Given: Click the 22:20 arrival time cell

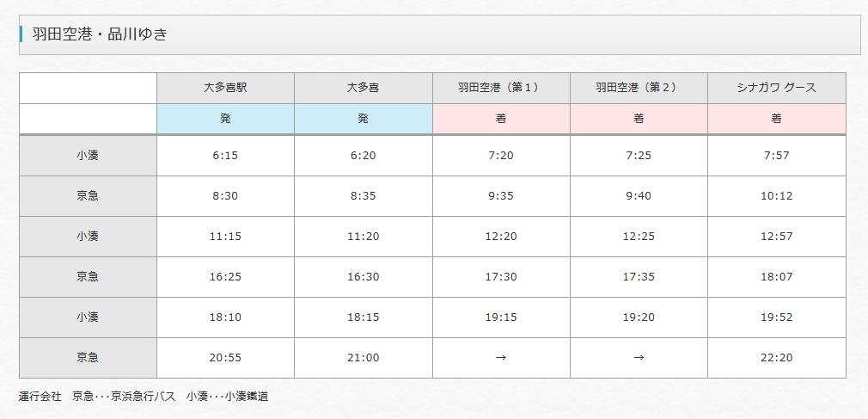Looking at the screenshot, I should click(777, 358).
